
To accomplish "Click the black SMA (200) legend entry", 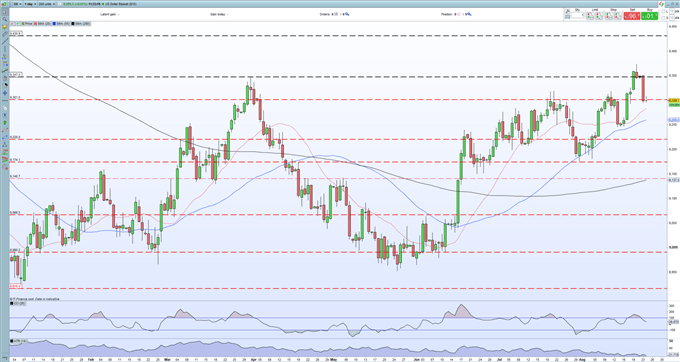I will [81, 23].
